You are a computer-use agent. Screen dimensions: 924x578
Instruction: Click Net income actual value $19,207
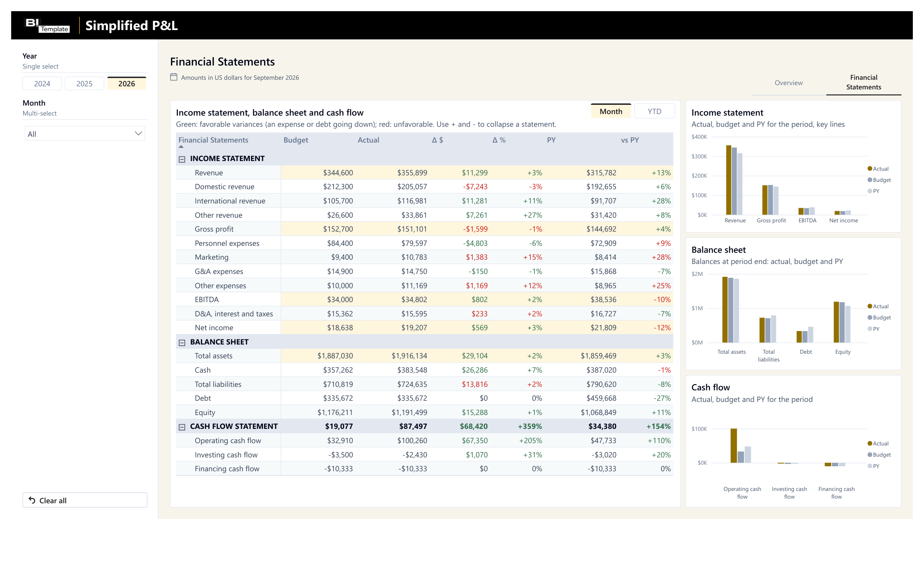(414, 328)
